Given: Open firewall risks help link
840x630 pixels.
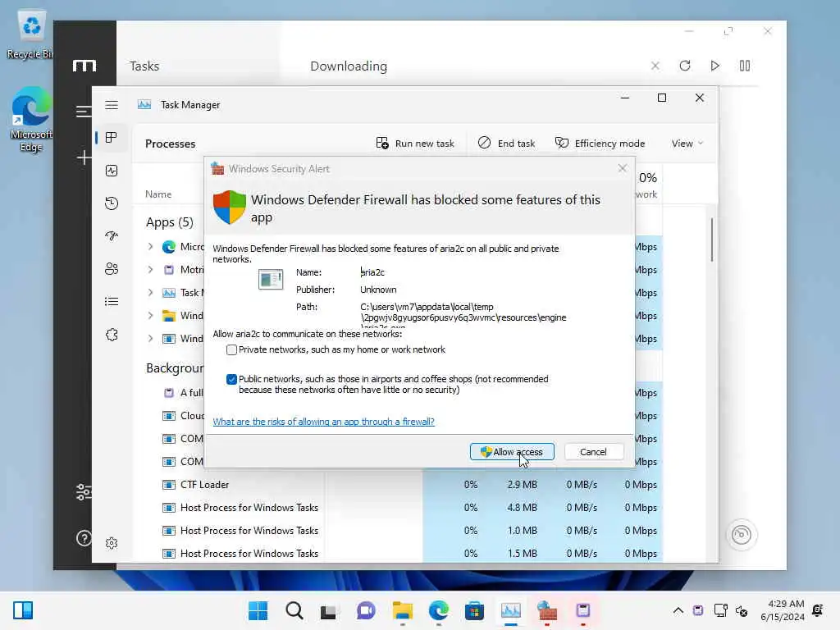Looking at the screenshot, I should click(x=323, y=422).
